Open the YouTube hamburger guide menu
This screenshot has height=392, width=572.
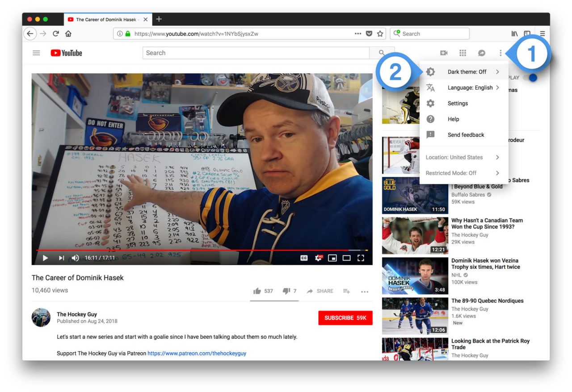tap(36, 53)
